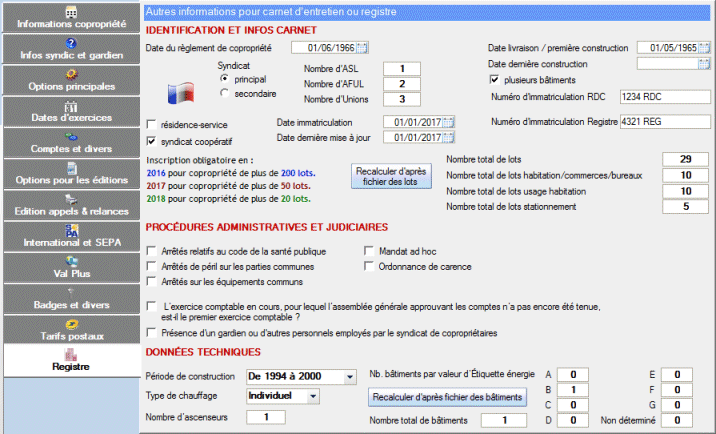
Task: Check the premier exercice comptable question box
Action: 151,307
